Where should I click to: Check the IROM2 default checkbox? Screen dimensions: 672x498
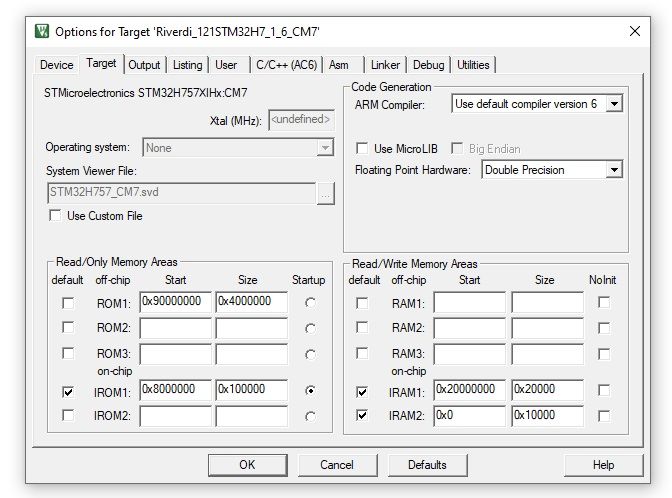point(68,415)
